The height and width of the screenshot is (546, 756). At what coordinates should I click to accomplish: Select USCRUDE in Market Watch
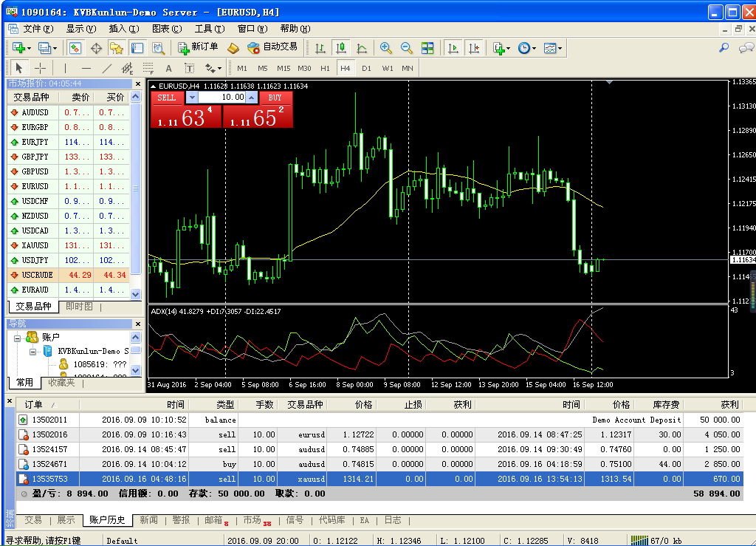pyautogui.click(x=69, y=275)
